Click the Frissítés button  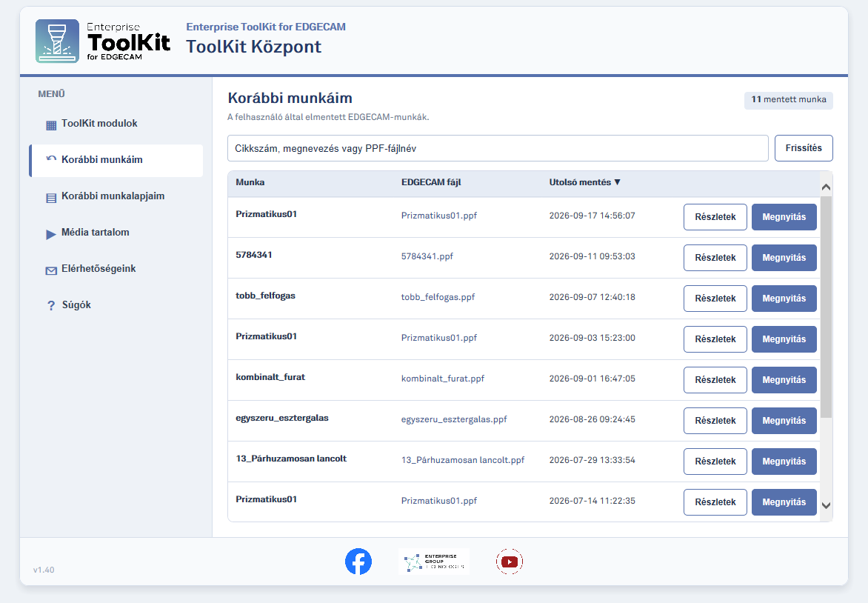804,148
